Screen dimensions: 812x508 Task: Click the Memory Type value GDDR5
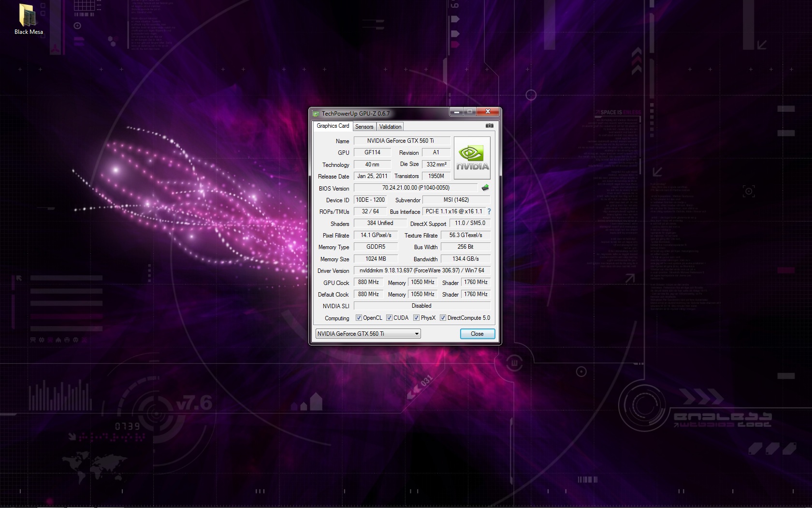pyautogui.click(x=376, y=247)
